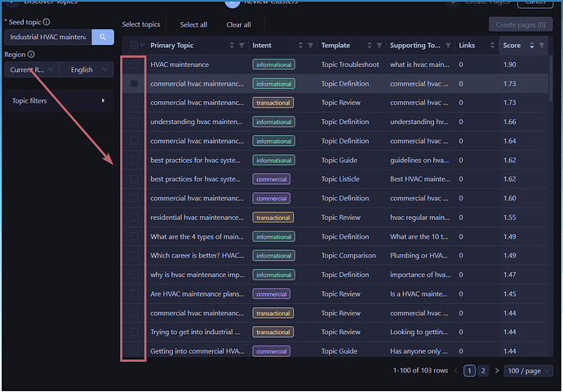Click the Clear all button
This screenshot has height=392, width=563.
tap(238, 24)
